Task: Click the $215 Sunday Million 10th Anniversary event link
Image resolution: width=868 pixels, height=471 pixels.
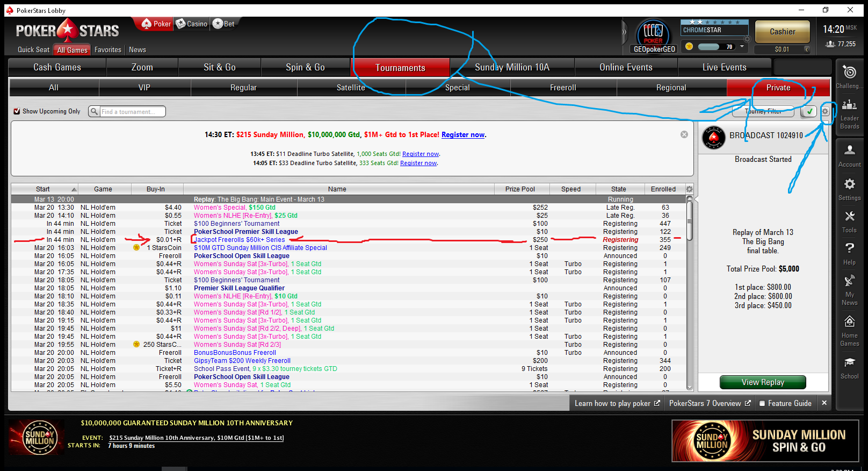Action: pos(197,438)
